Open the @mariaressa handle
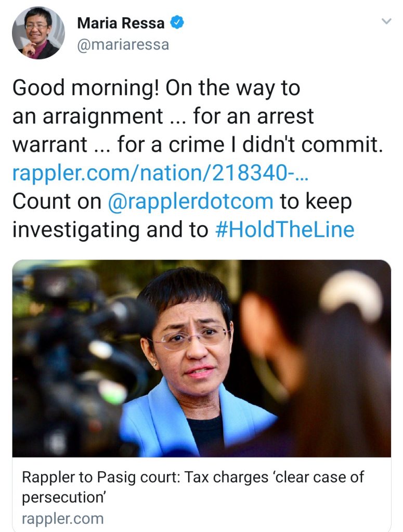 123,45
